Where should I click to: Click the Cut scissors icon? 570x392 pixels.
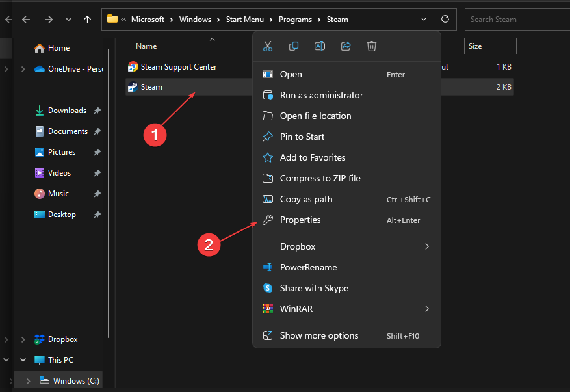[x=268, y=46]
